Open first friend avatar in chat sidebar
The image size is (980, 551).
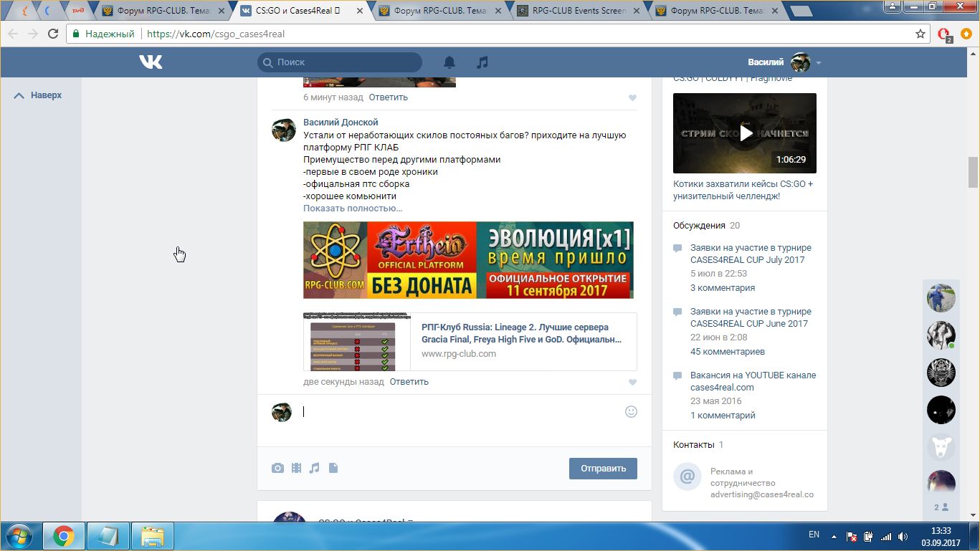(941, 297)
